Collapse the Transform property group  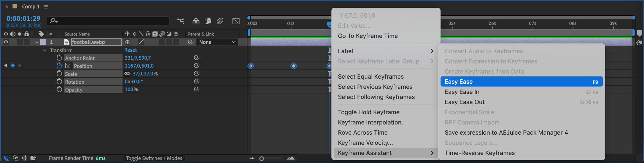tap(44, 50)
